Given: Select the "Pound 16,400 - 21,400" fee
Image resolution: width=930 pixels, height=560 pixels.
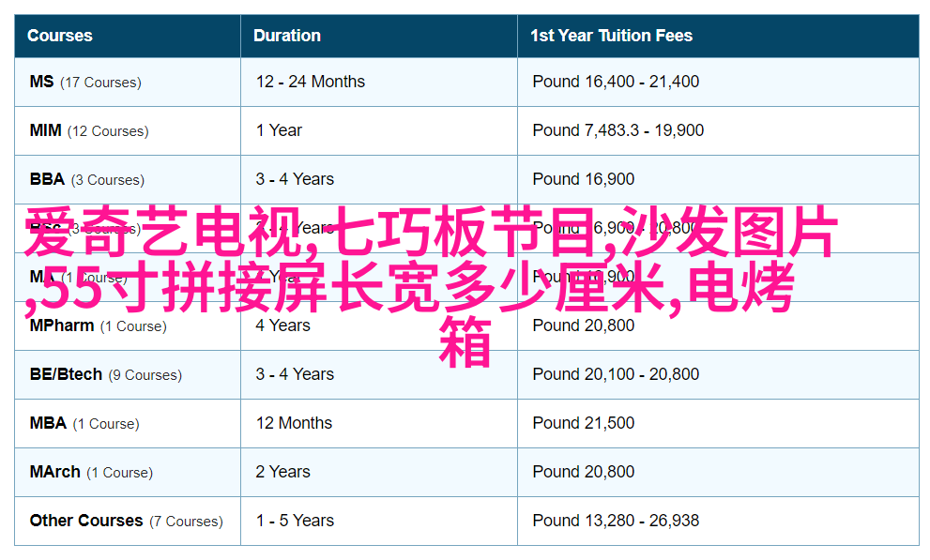Looking at the screenshot, I should [616, 82].
